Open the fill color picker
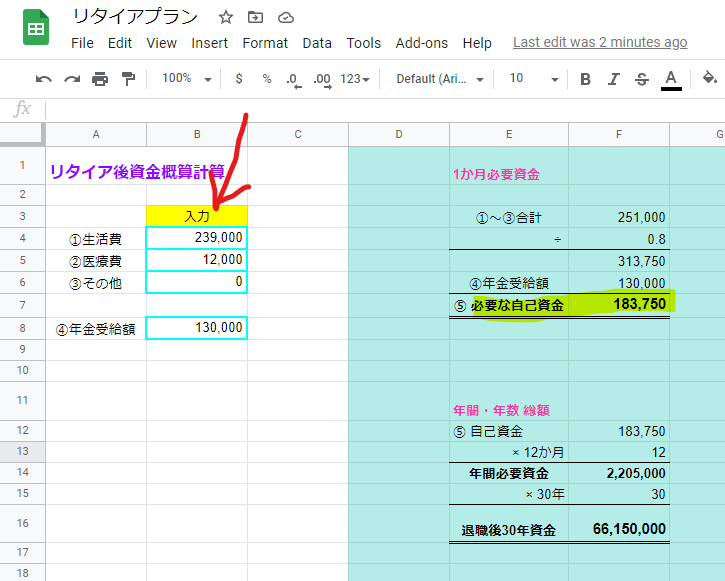Screen dimensions: 725x581 (x=709, y=78)
